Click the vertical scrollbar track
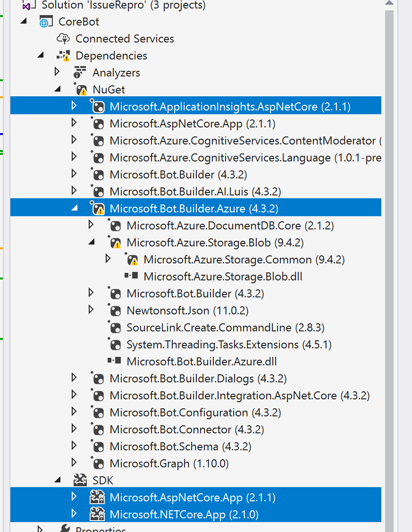This screenshot has width=412, height=532. 389,271
